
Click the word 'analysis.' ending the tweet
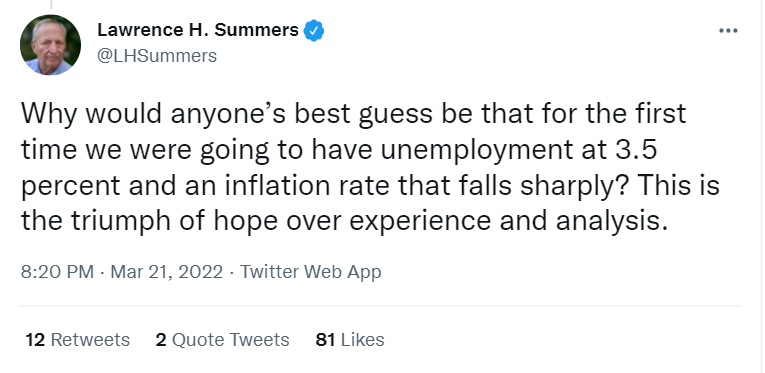point(611,222)
